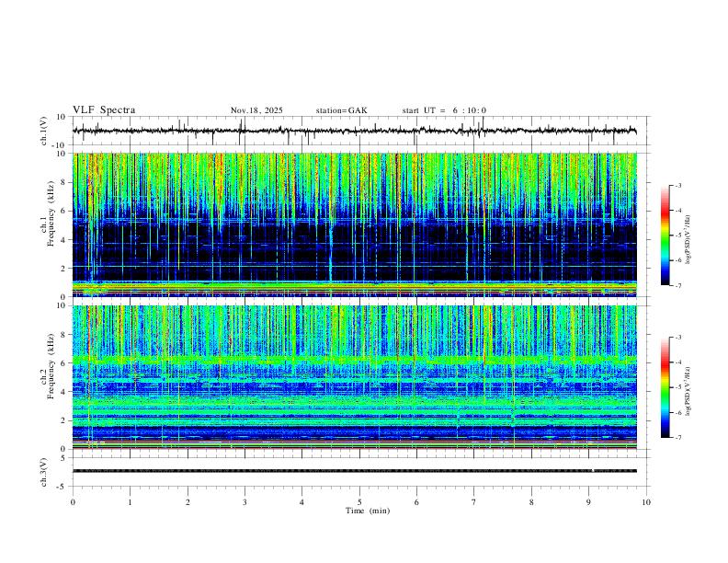Click the time axis tick label '9'
This screenshot has width=728, height=563.
pos(588,502)
